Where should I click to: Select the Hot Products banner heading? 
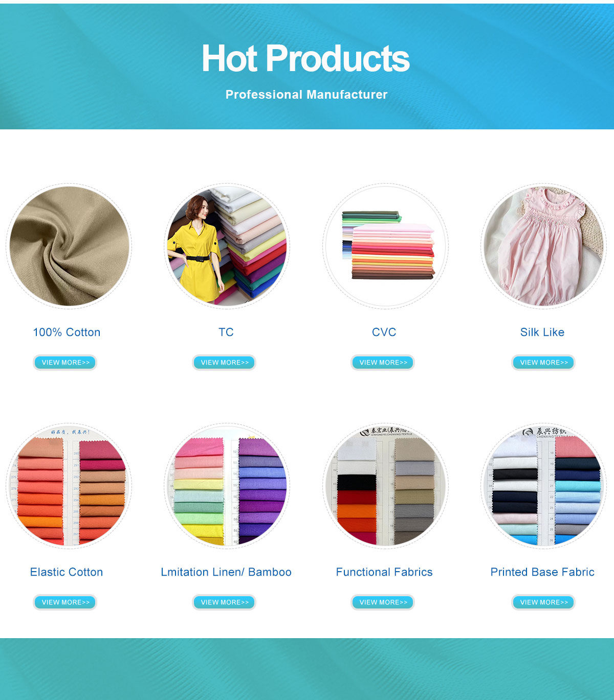pos(305,58)
